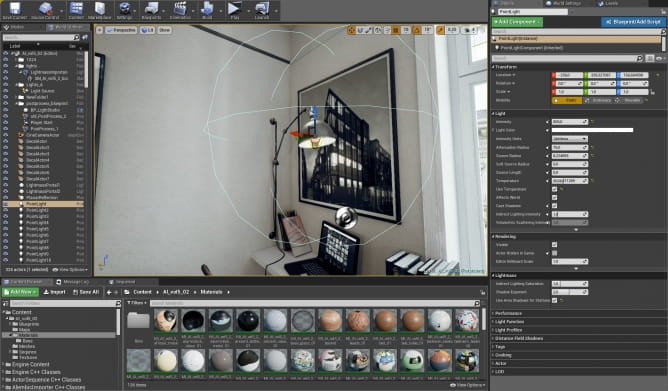This screenshot has height=391, width=668.
Task: Open the Light Color swatch picker
Action: pyautogui.click(x=592, y=130)
